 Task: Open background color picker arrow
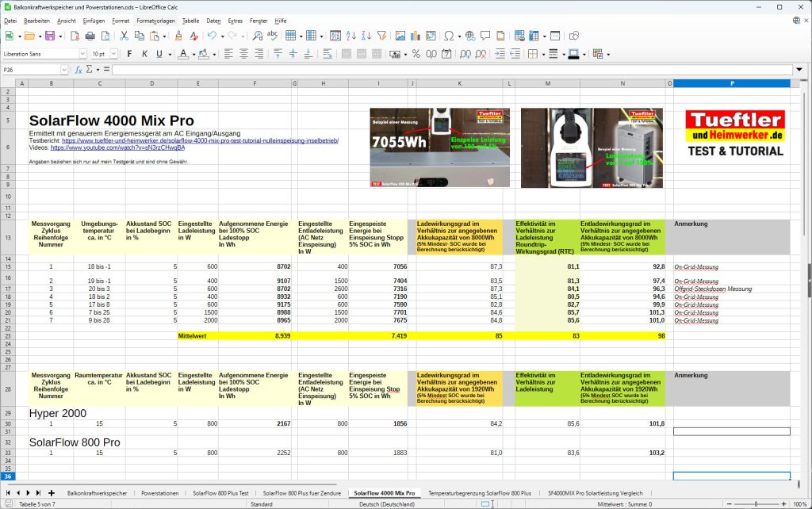[x=214, y=55]
